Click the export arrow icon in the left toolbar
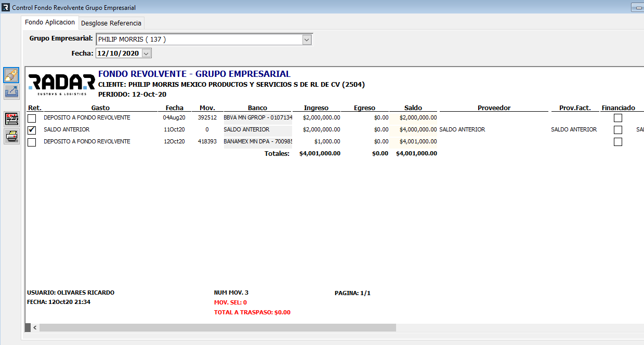This screenshot has height=345, width=644. [11, 92]
